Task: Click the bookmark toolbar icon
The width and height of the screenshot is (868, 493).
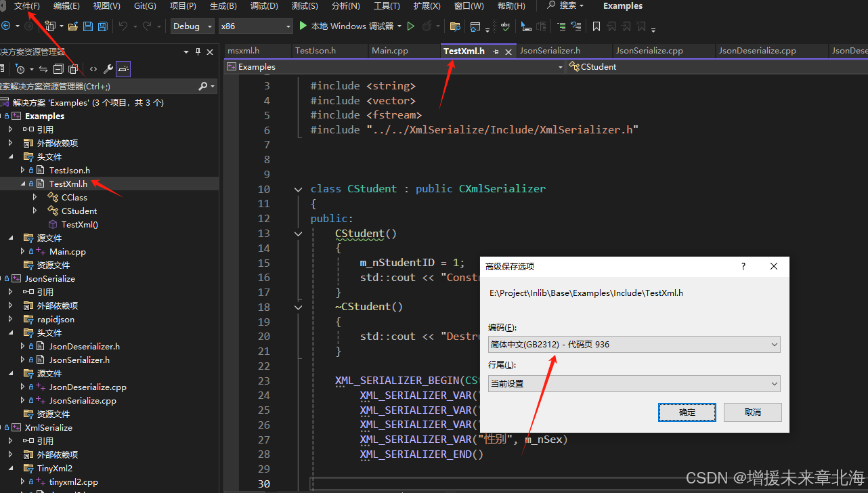Action: (596, 26)
